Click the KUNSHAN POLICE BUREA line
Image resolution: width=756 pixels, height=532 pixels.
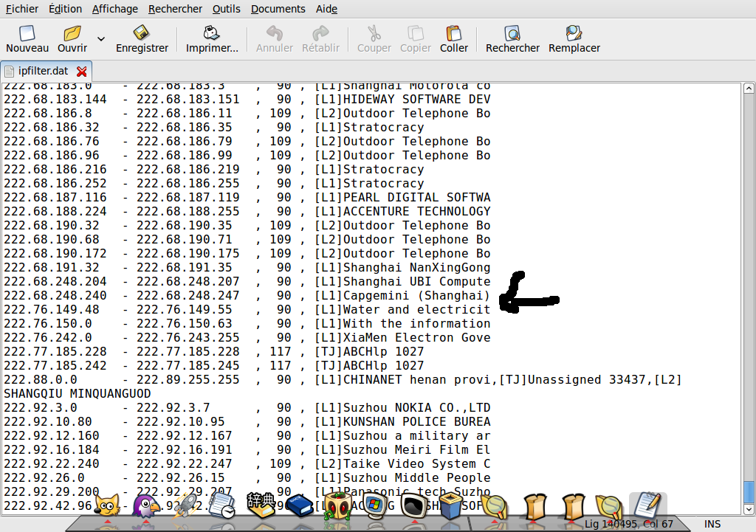pyautogui.click(x=247, y=421)
